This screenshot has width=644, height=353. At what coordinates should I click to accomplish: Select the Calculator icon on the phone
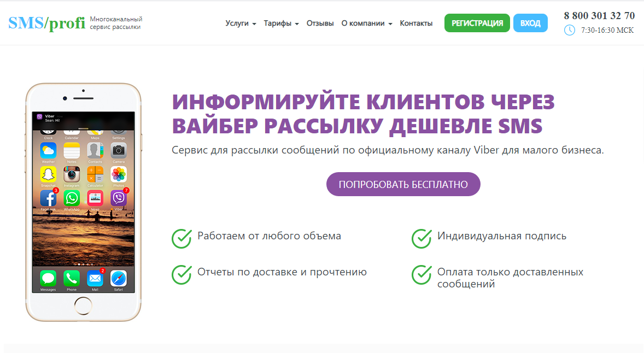tap(95, 174)
